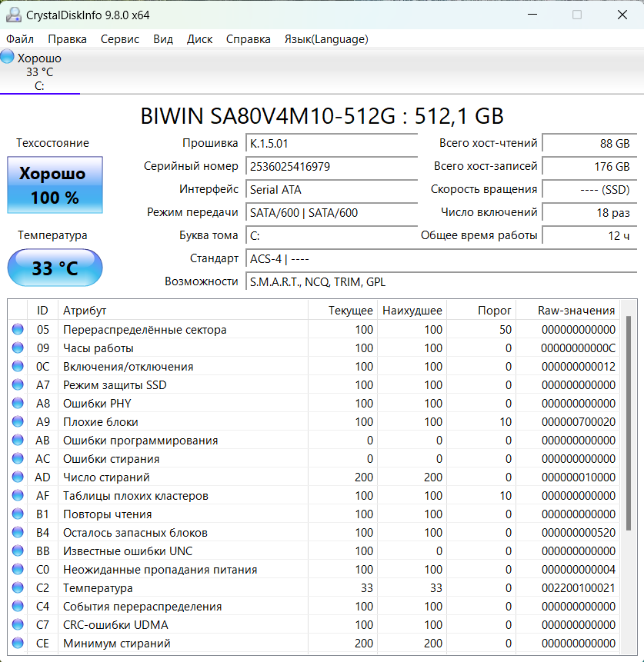This screenshot has width=644, height=662.
Task: Click the Хорошо 100 % health status button
Action: point(55,185)
